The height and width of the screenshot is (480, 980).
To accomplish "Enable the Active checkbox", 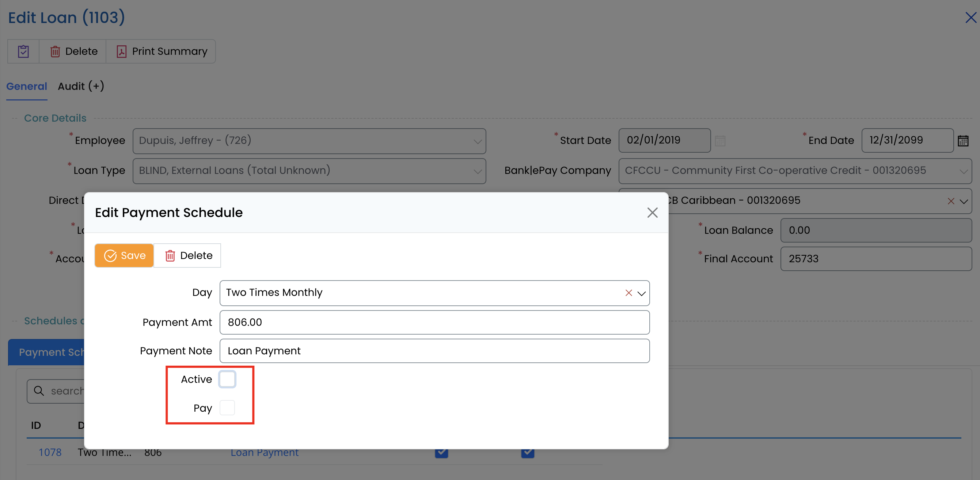I will (227, 379).
